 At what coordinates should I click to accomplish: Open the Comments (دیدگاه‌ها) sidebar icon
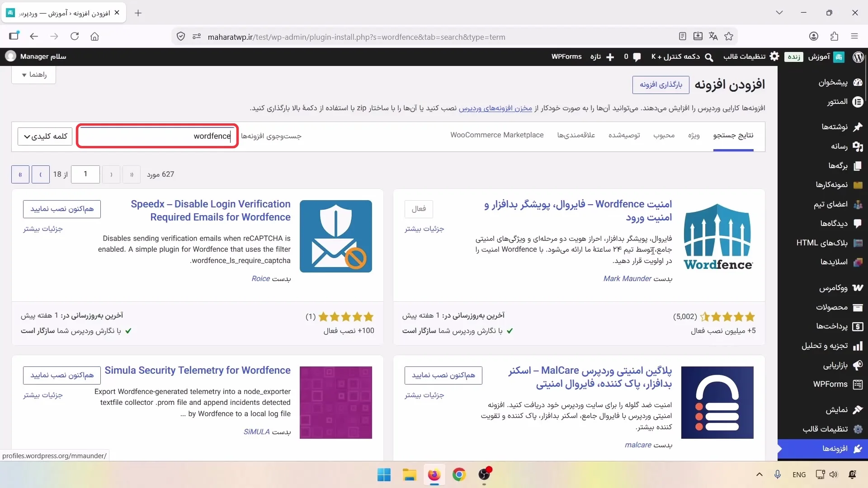tap(858, 223)
